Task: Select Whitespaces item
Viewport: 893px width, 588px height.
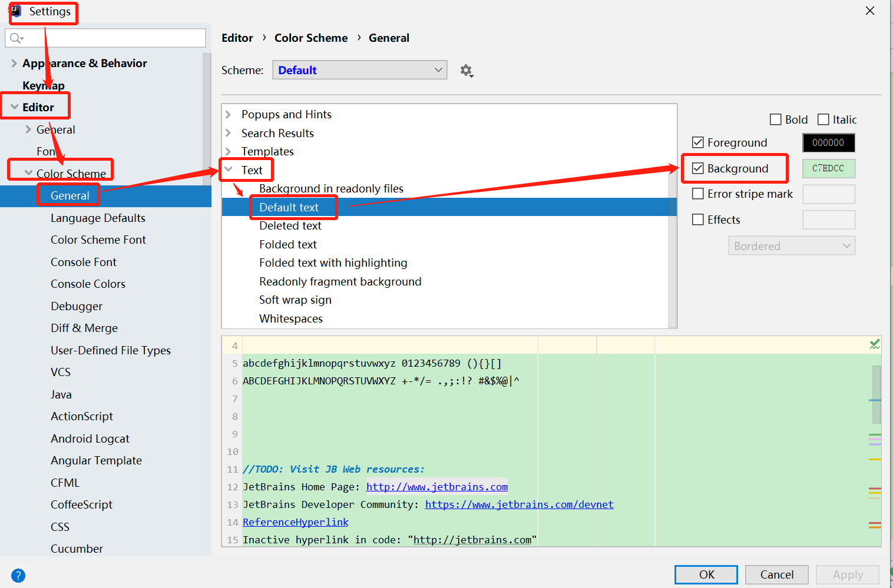Action: pos(291,318)
